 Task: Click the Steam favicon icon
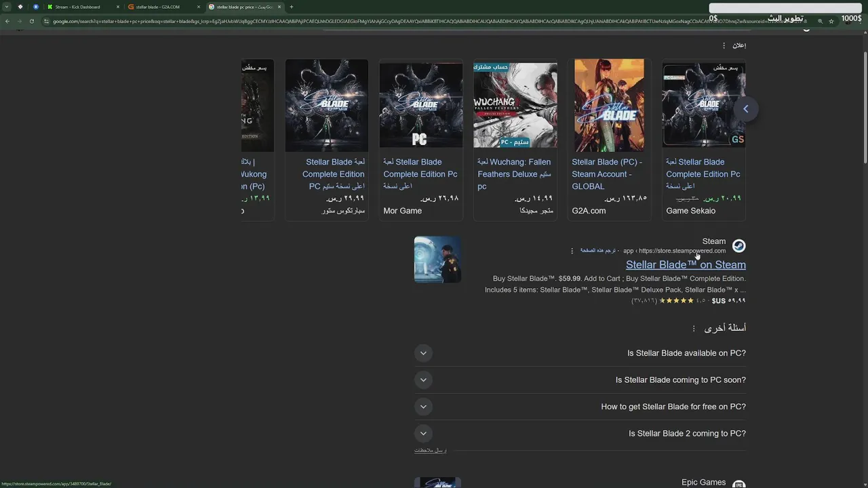click(x=739, y=246)
